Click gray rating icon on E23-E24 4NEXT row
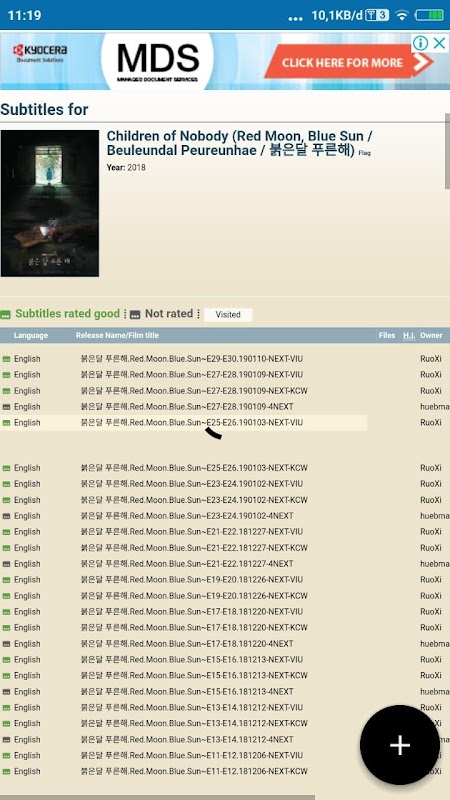The height and width of the screenshot is (800, 450). click(x=6, y=516)
